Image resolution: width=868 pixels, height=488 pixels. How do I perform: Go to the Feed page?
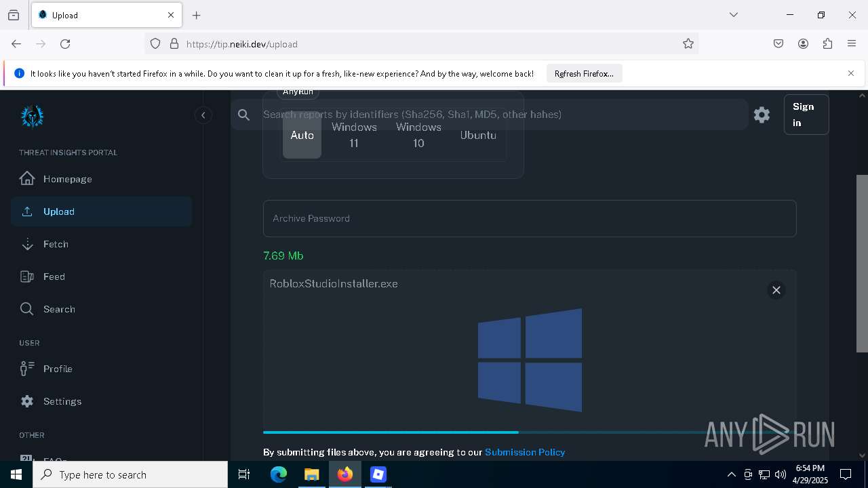101,277
